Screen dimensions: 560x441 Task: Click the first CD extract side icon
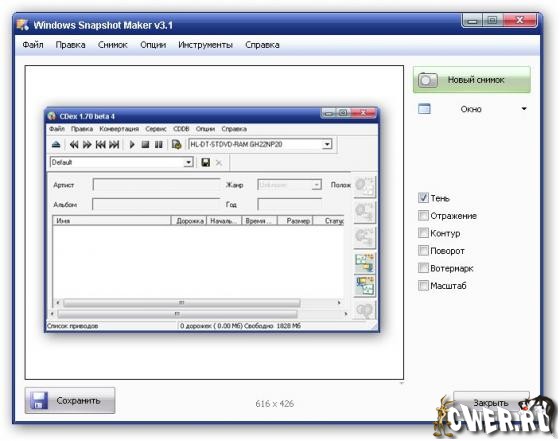pos(364,186)
